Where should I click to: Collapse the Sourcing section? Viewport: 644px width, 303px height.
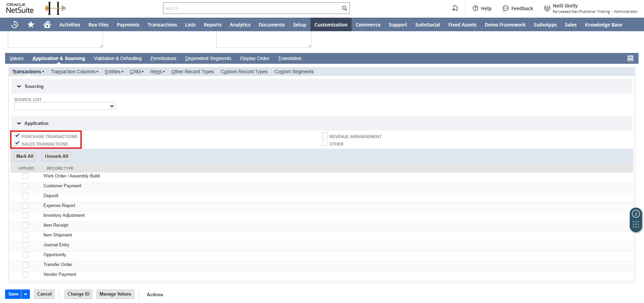pos(19,87)
